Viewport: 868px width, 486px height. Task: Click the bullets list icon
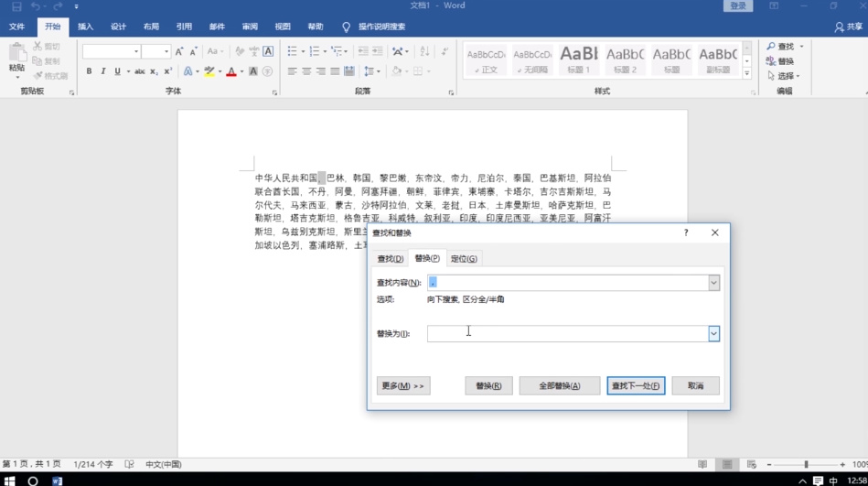pyautogui.click(x=293, y=51)
